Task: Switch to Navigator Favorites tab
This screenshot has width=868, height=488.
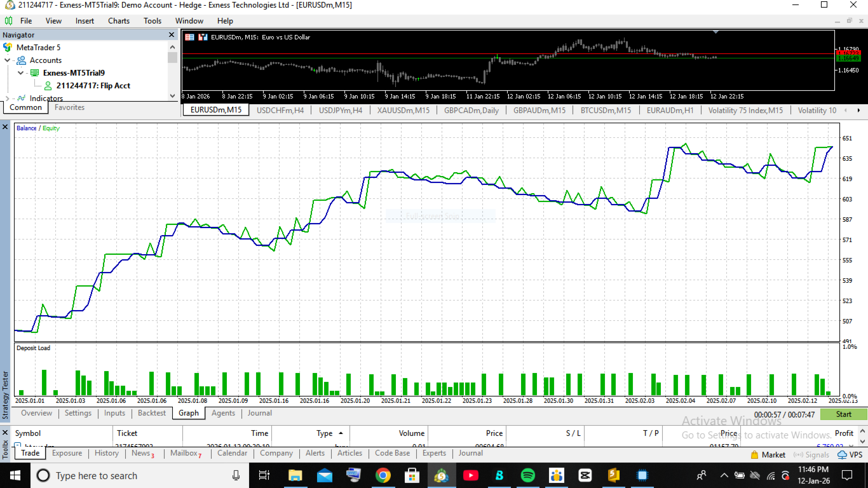Action: pos(70,107)
